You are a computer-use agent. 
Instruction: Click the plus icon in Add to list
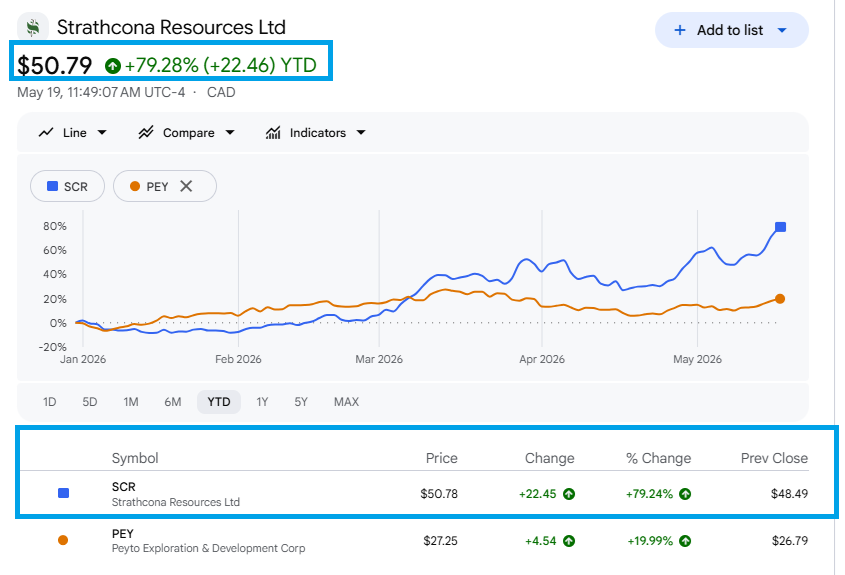point(680,30)
